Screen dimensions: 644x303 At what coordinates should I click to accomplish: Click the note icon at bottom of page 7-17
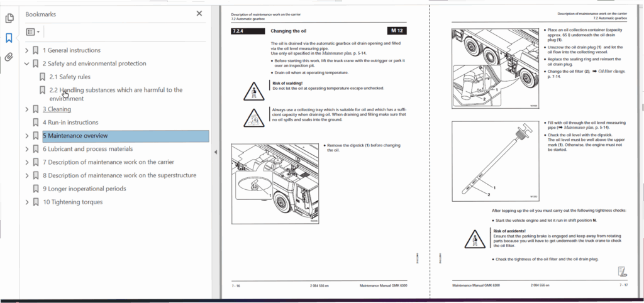(622, 271)
